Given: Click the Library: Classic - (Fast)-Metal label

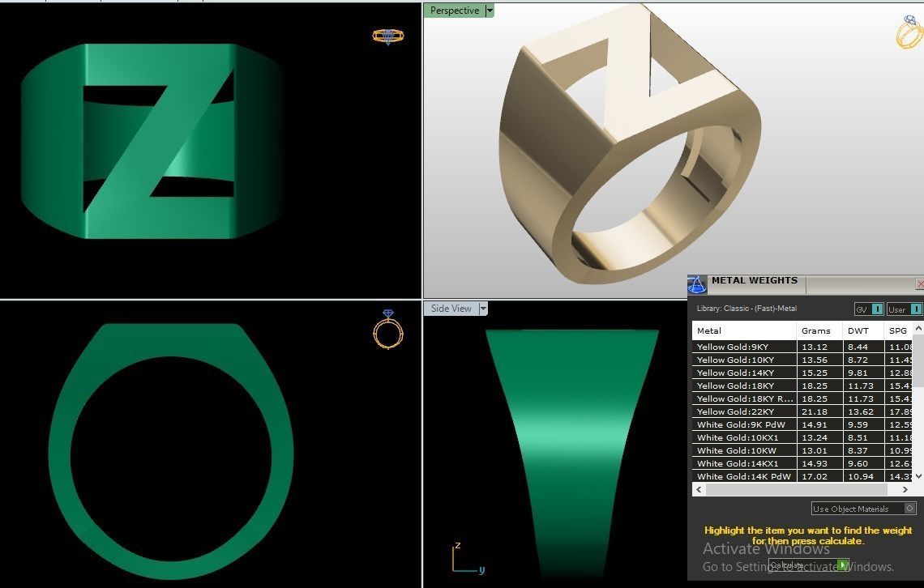Looking at the screenshot, I should pyautogui.click(x=746, y=309).
